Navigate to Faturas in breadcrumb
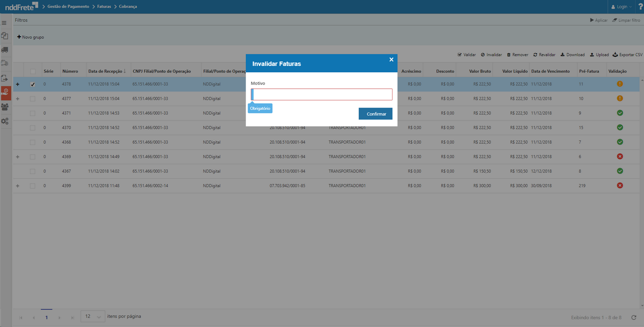Screen dimensions: 644x327 click(x=104, y=7)
